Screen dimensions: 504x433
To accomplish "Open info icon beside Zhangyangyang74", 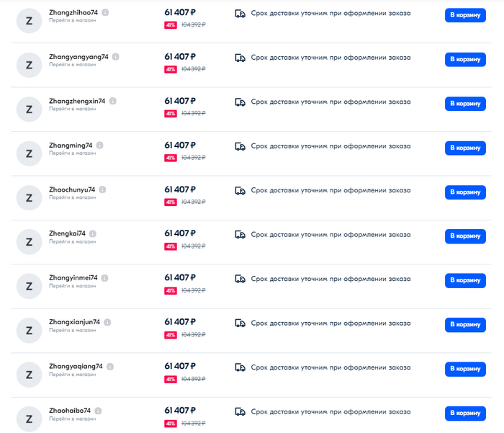I will (116, 57).
